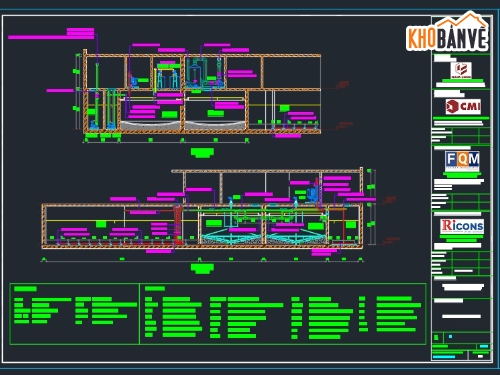Screen dimensions: 500x375
Task: Select the red vertical pipe in lower section
Action: [178, 224]
